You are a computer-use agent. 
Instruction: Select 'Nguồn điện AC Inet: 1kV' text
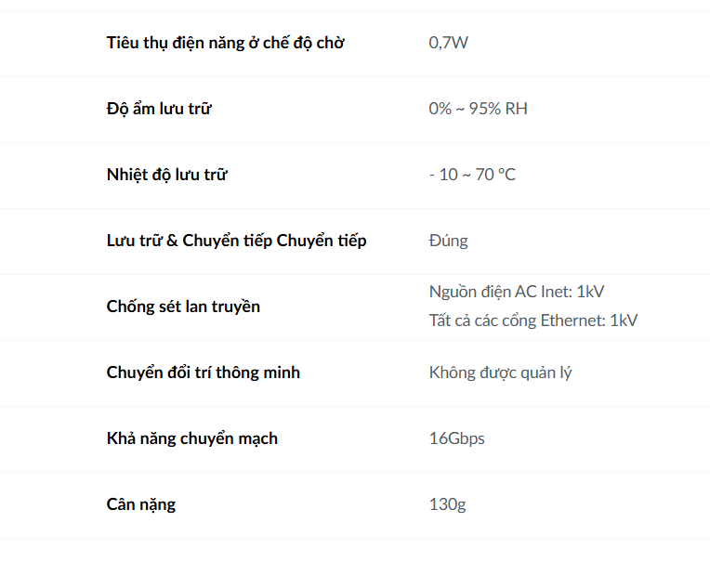pyautogui.click(x=516, y=292)
